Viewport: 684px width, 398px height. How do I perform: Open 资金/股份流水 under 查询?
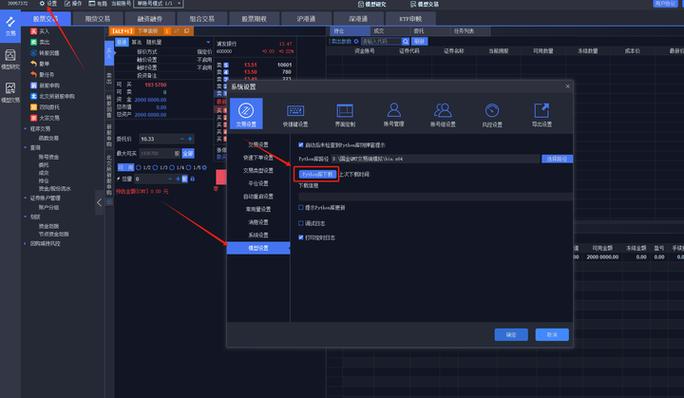pos(55,189)
